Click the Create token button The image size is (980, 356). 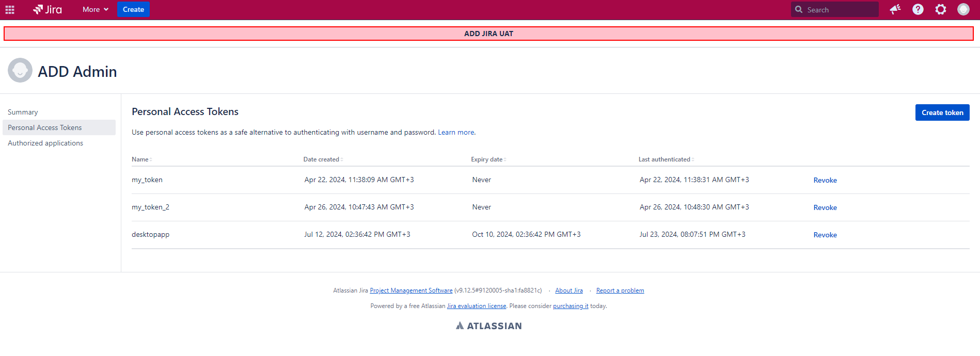[x=942, y=112]
